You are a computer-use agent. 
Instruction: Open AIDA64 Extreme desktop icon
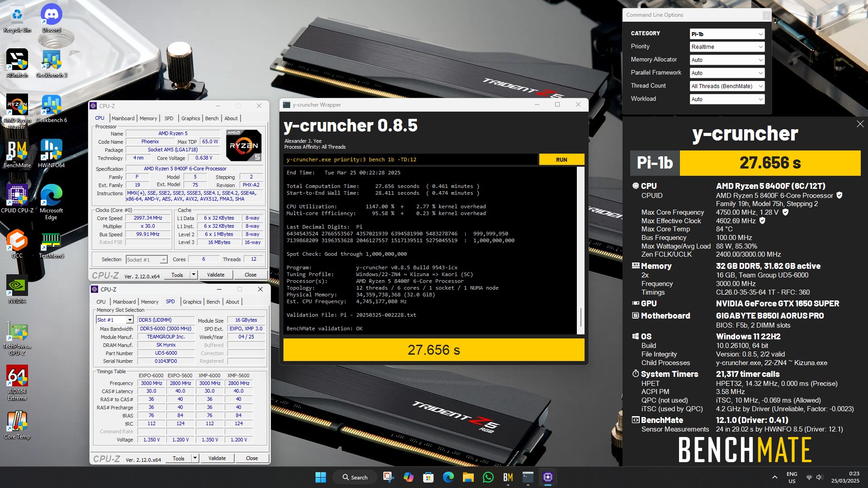17,383
